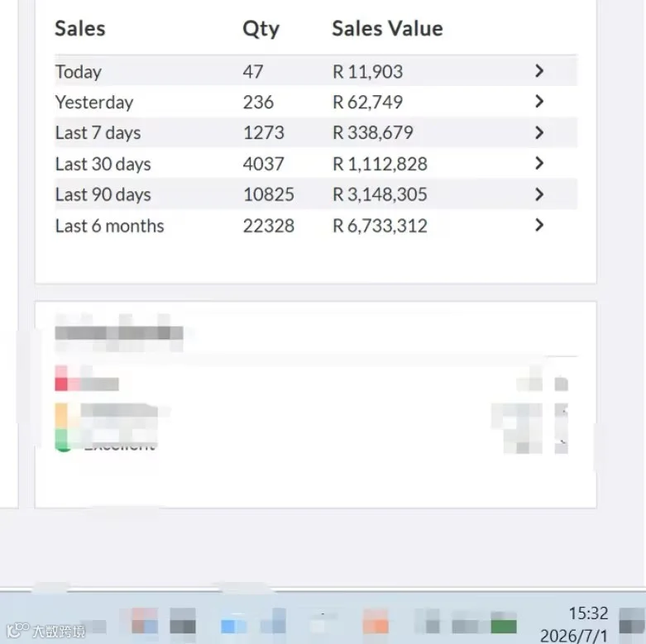The image size is (646, 644).
Task: Click the green Excellent status indicator
Action: pyautogui.click(x=62, y=441)
